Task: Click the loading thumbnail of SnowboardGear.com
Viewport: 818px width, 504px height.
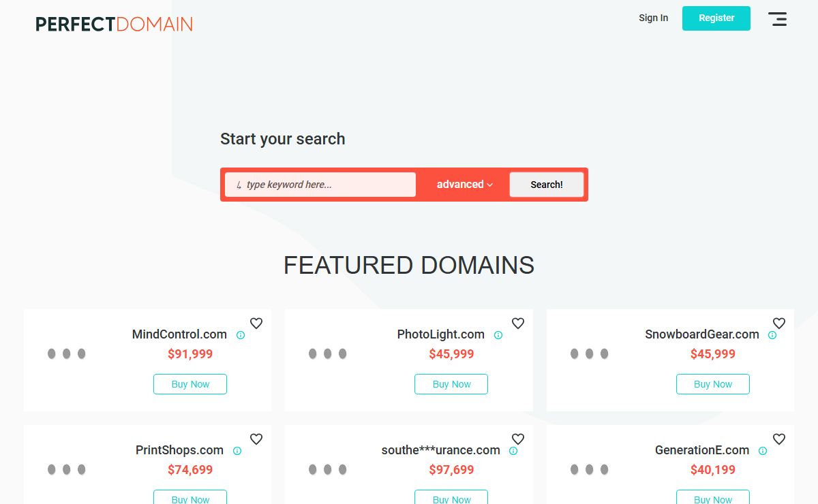Action: (590, 354)
